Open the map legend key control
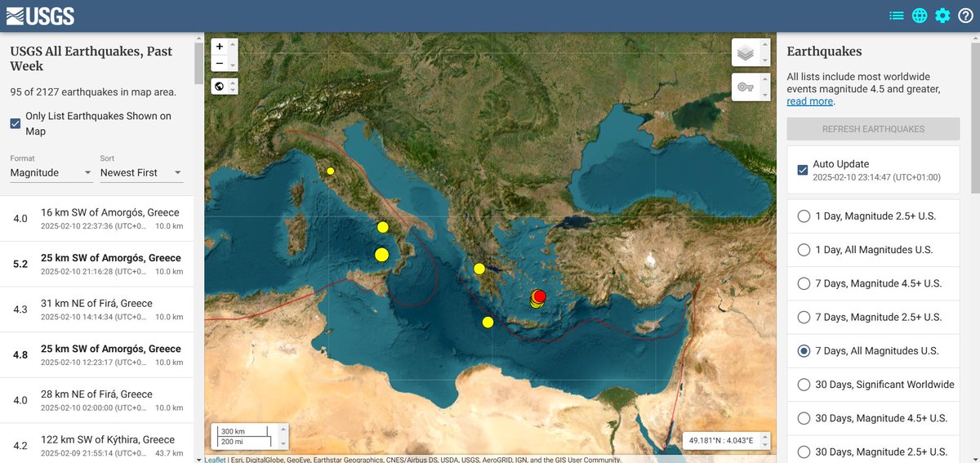980x463 pixels. (x=745, y=87)
